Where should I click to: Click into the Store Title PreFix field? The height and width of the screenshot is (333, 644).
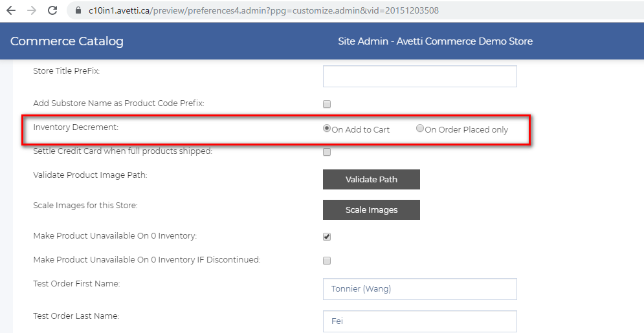(420, 76)
